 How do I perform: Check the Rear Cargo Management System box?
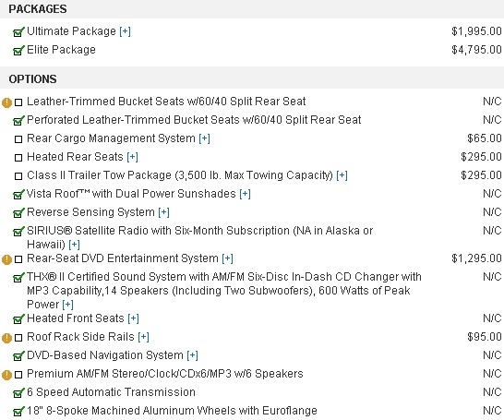click(18, 139)
